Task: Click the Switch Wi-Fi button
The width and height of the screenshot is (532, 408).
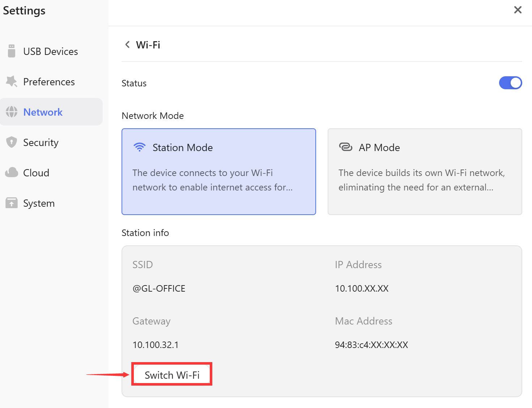Action: (172, 374)
